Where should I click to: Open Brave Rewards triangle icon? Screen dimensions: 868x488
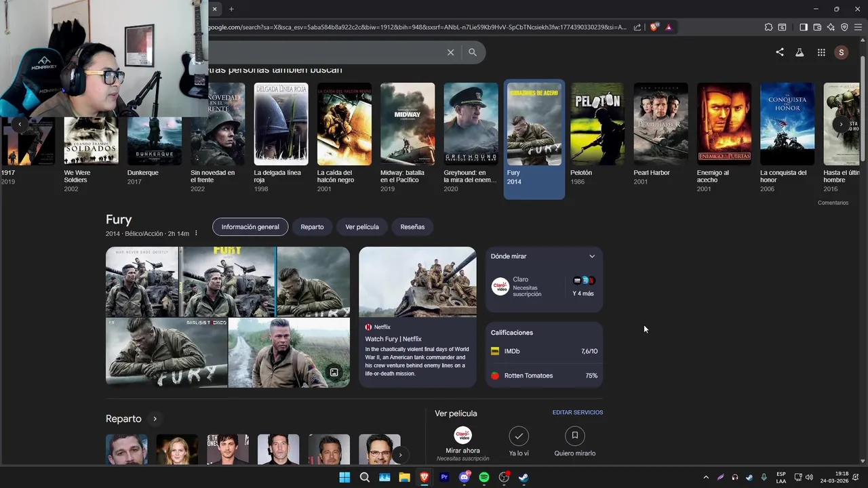point(669,27)
